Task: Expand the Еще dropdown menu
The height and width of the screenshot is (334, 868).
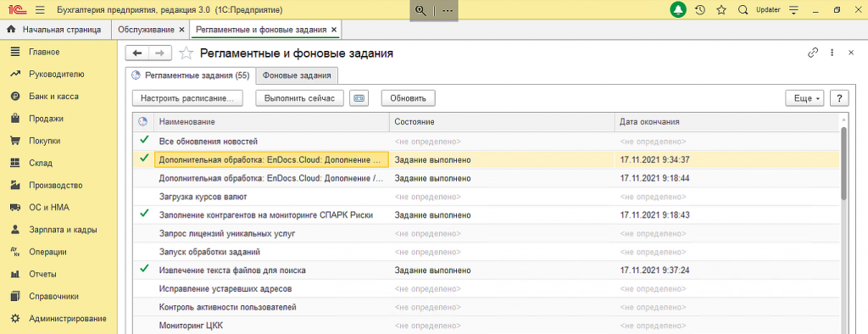Action: click(805, 98)
